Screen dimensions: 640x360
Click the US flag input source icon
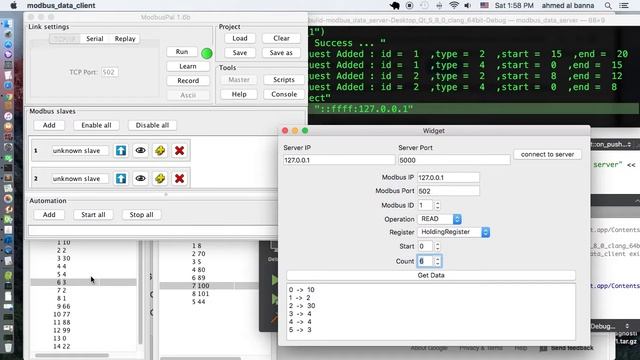pos(484,5)
